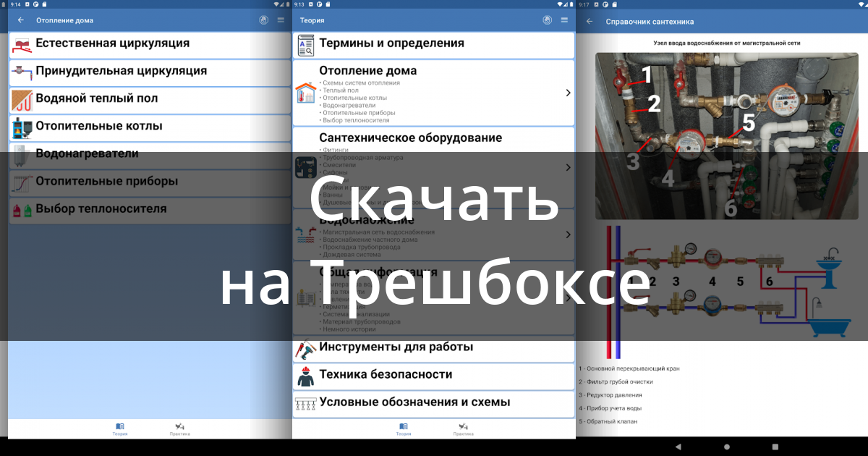
Task: Tap the back arrow beside Отопление дома title
Action: tap(20, 20)
